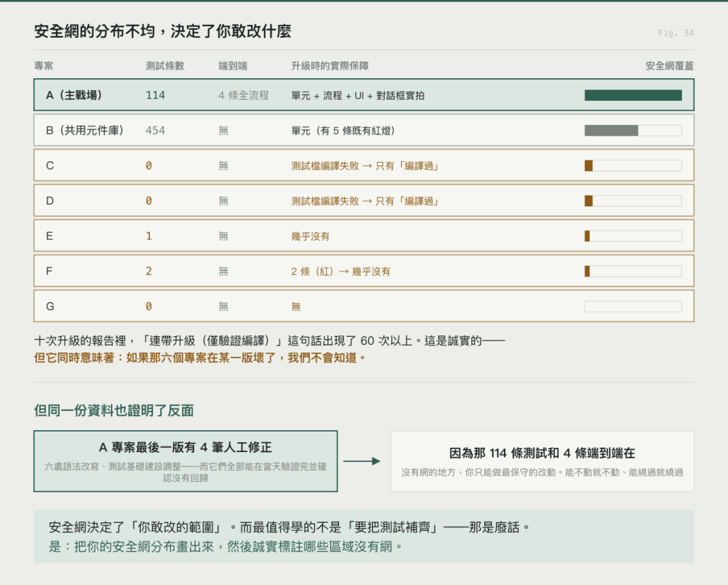Click the coverage bar for project A
This screenshot has width=728, height=585.
[633, 95]
